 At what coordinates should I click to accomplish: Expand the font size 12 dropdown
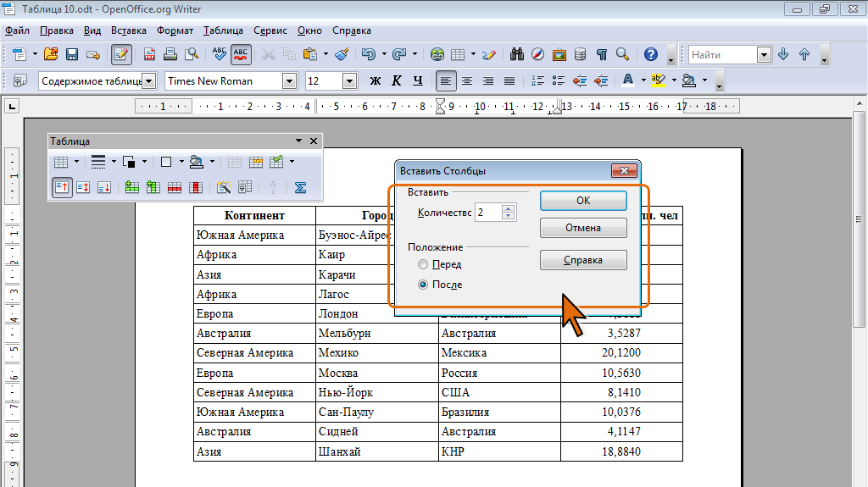pos(349,81)
